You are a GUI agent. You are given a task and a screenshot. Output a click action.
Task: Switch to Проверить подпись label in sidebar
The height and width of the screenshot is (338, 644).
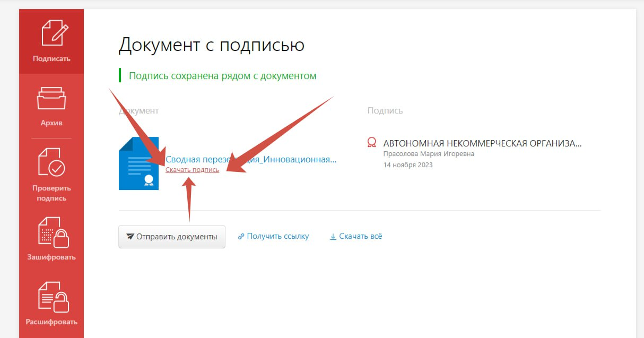click(x=51, y=193)
